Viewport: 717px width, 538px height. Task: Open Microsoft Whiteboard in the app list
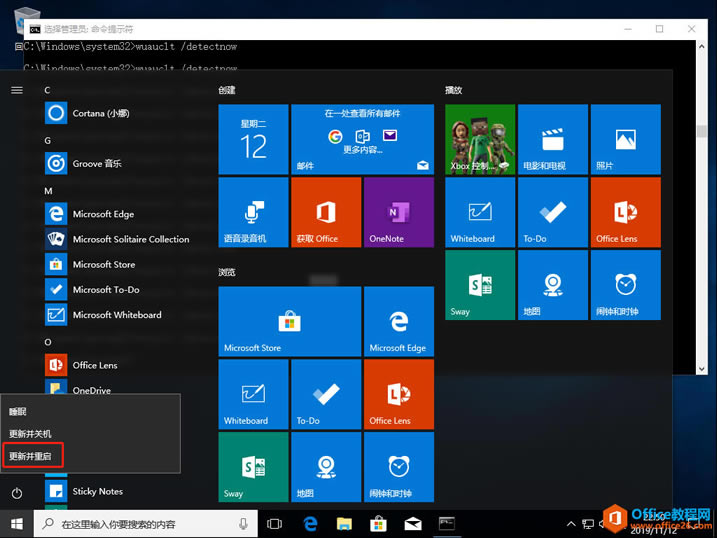(x=103, y=314)
